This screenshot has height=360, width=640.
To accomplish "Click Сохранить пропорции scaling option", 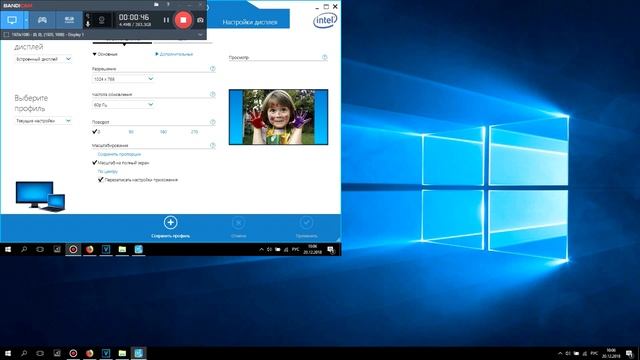I will pos(119,154).
